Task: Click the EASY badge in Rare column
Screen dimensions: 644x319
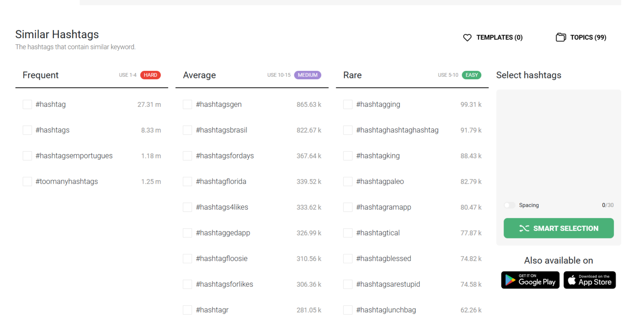Action: [472, 75]
